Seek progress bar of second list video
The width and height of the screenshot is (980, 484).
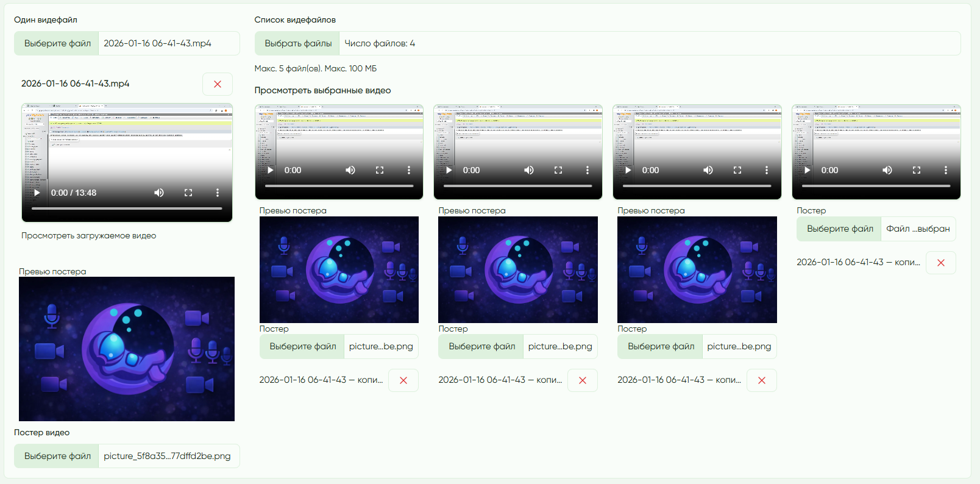coord(518,186)
